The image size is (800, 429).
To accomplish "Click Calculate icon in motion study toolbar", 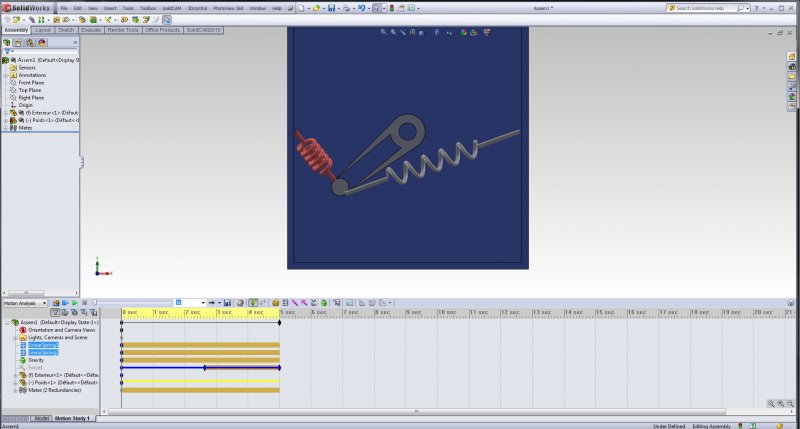I will (56, 303).
